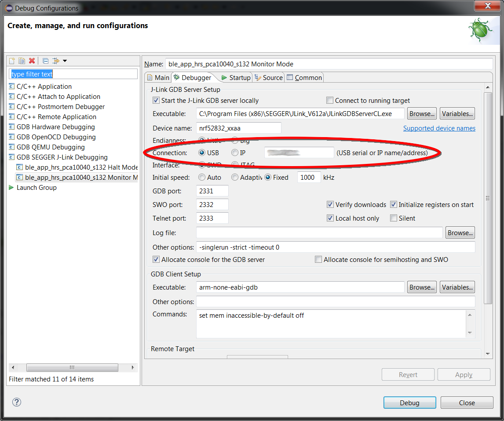The image size is (504, 421).
Task: Toggle Start the J-Link GDB server locally
Action: coord(156,101)
